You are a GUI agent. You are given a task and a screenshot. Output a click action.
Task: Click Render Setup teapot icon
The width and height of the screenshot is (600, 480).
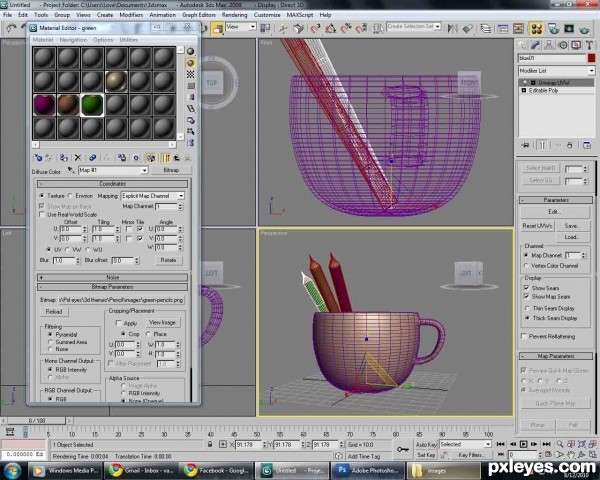pyautogui.click(x=553, y=28)
